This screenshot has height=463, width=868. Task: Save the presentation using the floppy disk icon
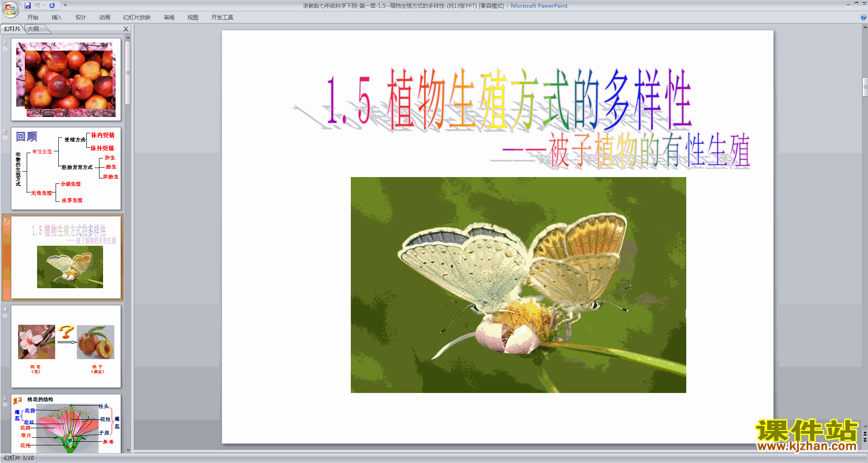click(x=28, y=5)
